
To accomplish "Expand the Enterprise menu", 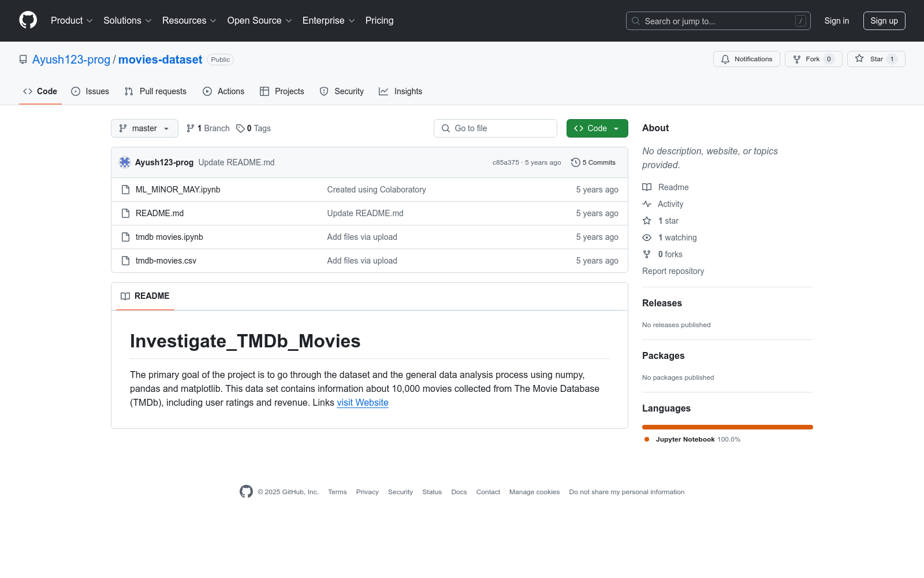I will click(x=329, y=21).
